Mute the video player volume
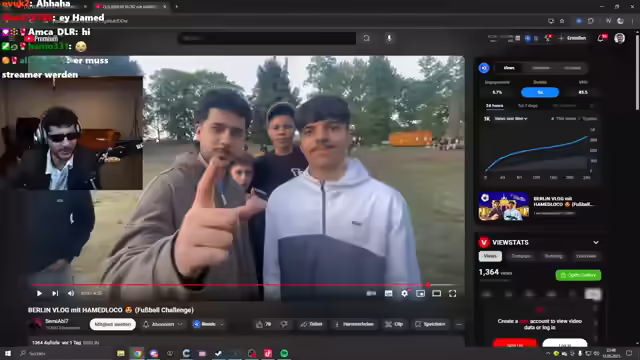Viewport: 640px width, 360px height. (x=71, y=293)
